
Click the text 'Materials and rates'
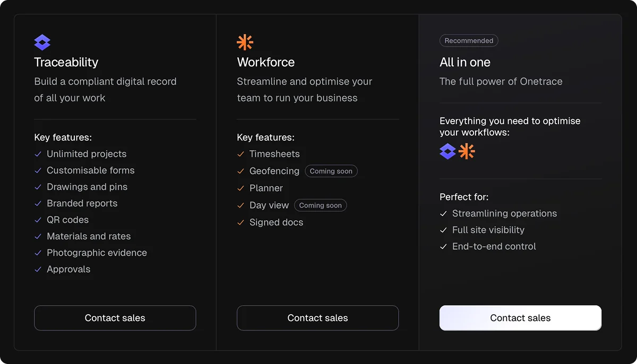click(89, 236)
